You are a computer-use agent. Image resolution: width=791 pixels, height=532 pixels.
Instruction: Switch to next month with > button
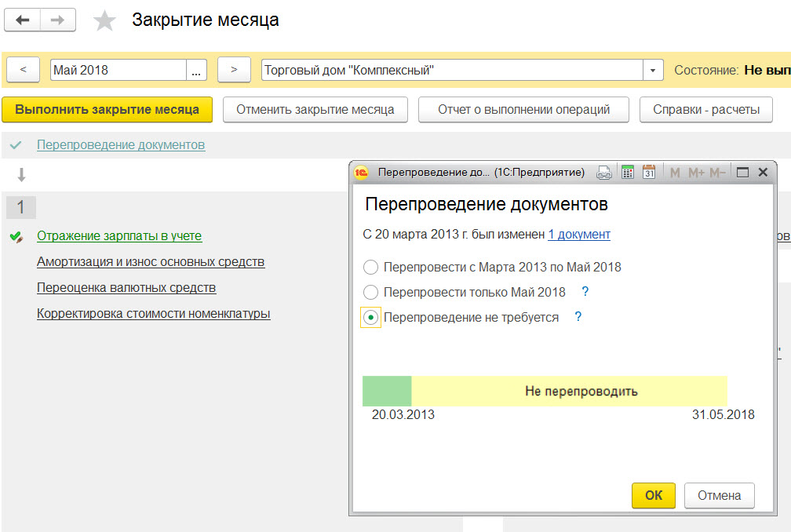(234, 70)
